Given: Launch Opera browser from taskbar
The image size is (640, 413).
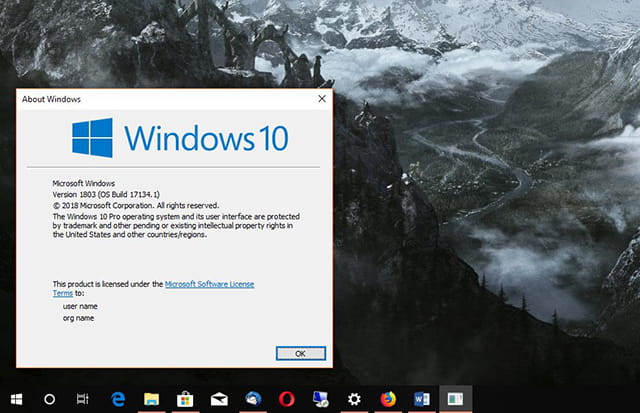Looking at the screenshot, I should pos(287,399).
